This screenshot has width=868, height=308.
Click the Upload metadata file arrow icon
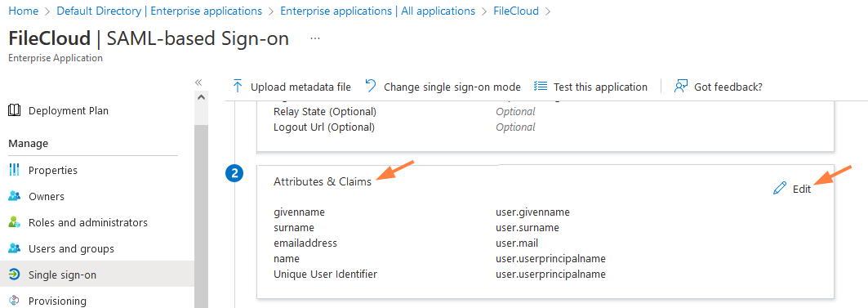(238, 86)
